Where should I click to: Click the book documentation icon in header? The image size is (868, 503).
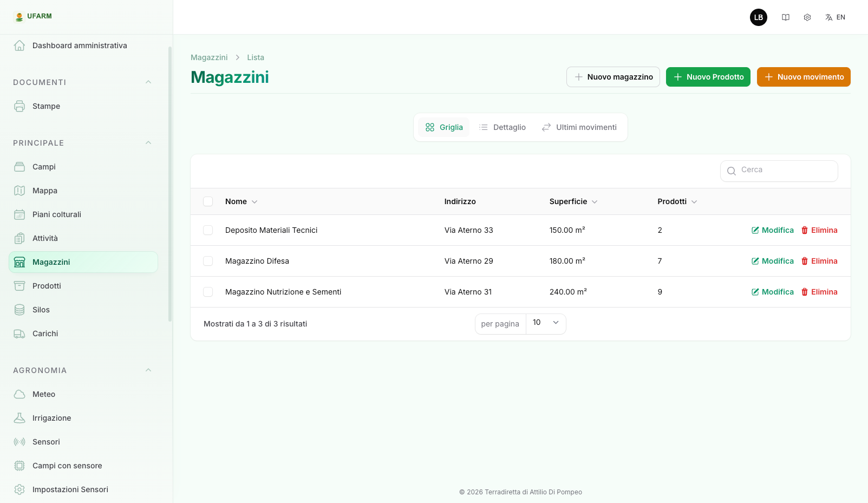click(786, 17)
